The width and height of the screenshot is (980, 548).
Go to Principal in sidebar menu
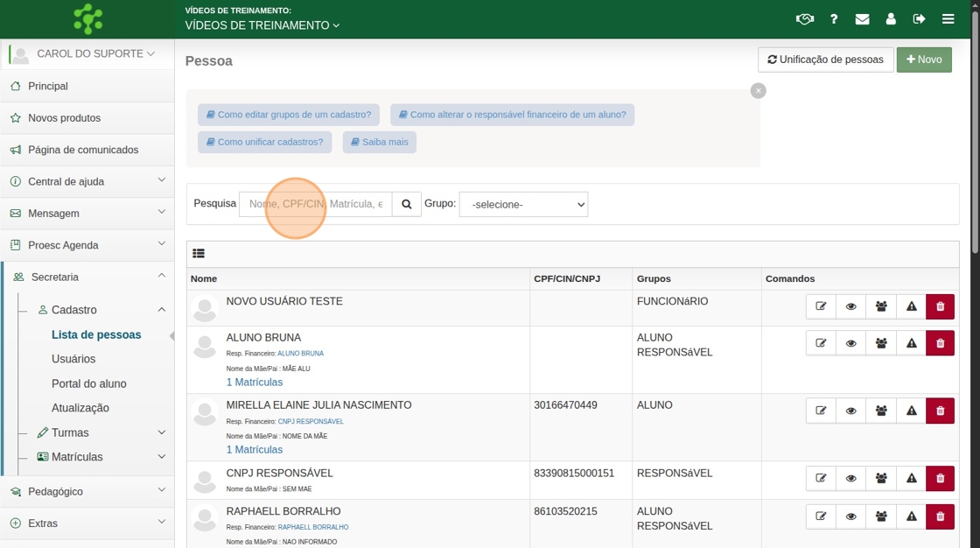click(x=48, y=87)
